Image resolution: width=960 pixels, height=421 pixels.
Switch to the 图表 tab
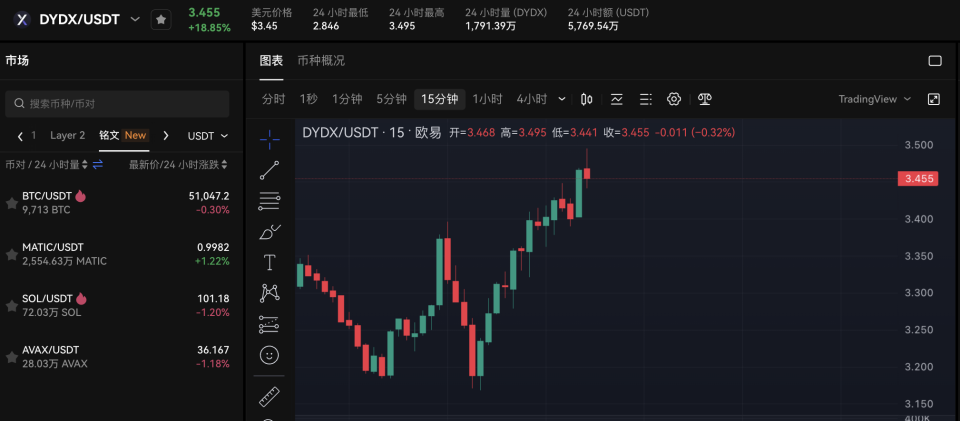point(271,61)
